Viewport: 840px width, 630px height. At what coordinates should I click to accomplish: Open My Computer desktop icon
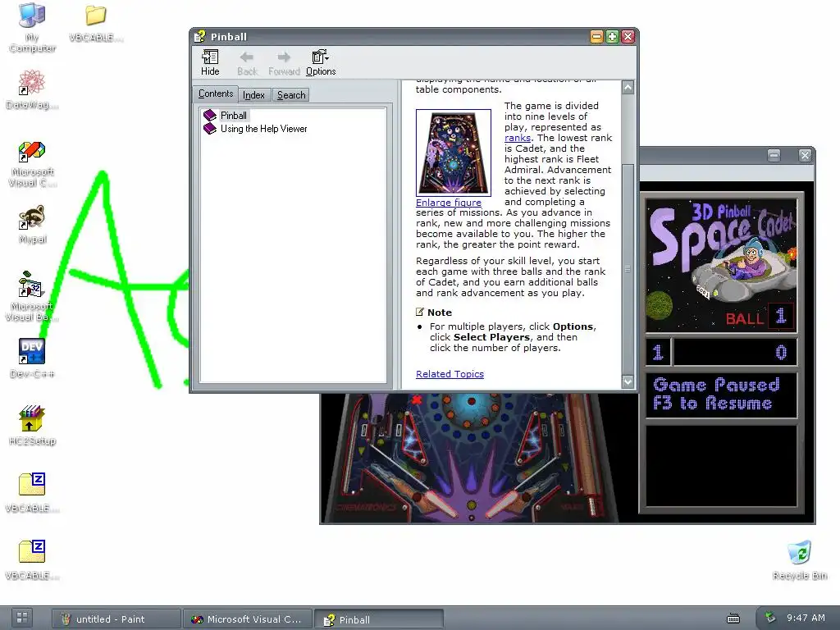32,28
